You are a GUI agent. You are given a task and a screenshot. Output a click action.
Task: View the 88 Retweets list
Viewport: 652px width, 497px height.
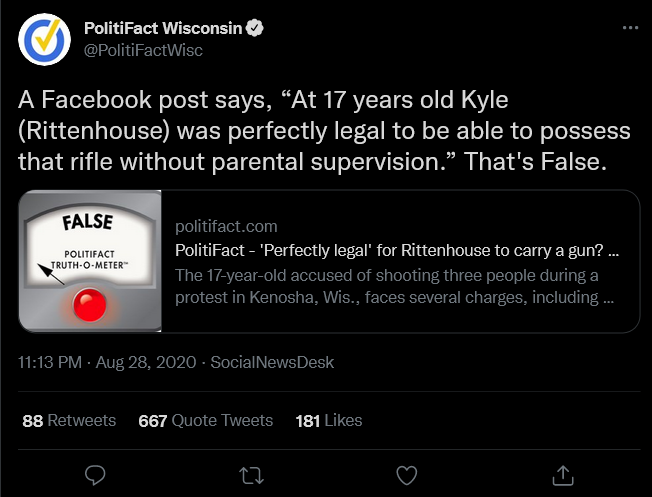69,420
